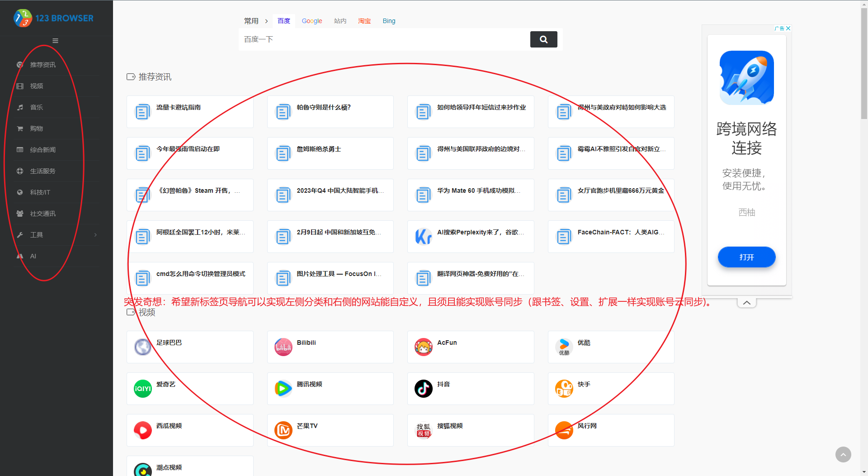Open article cmd怎么用命令切换管理员模式
This screenshot has width=868, height=476.
(x=190, y=278)
